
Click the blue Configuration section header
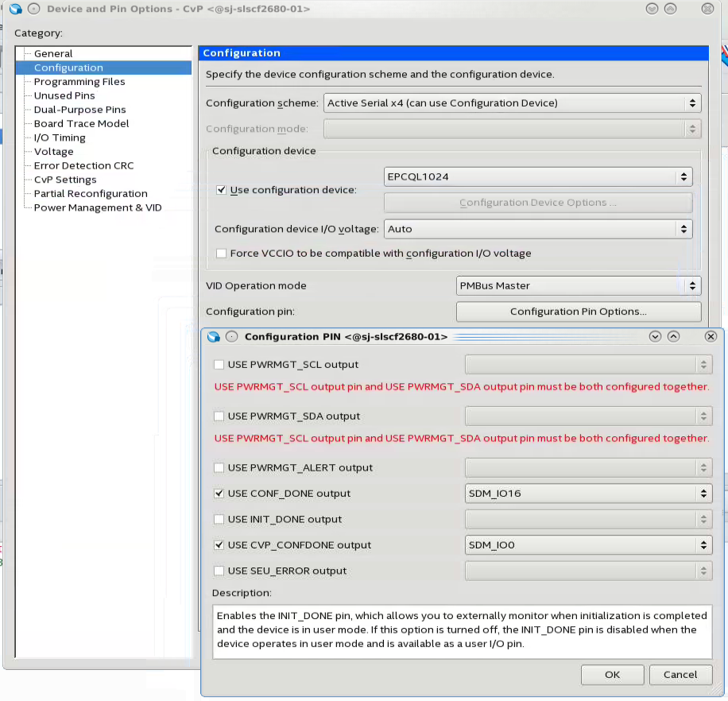click(454, 53)
